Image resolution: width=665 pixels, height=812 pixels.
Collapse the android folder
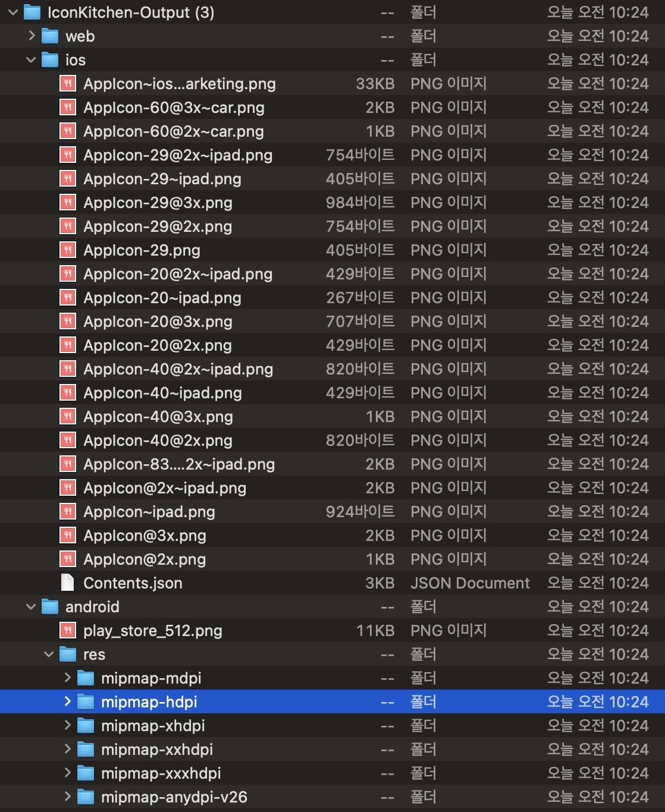[31, 607]
